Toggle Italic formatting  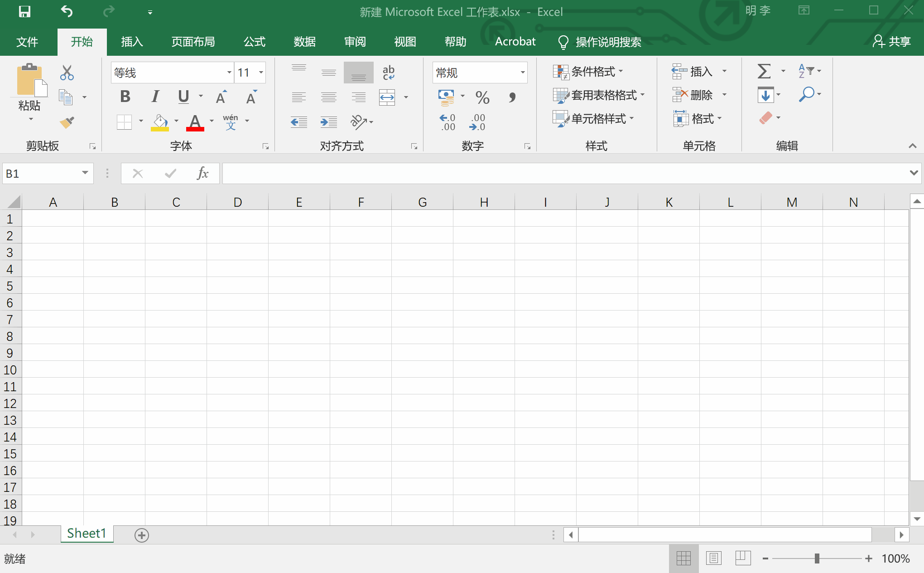[155, 97]
